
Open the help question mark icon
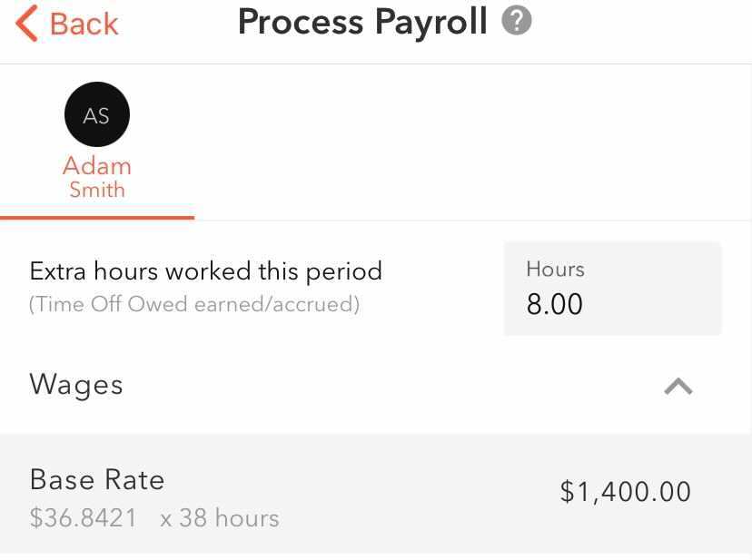click(516, 21)
